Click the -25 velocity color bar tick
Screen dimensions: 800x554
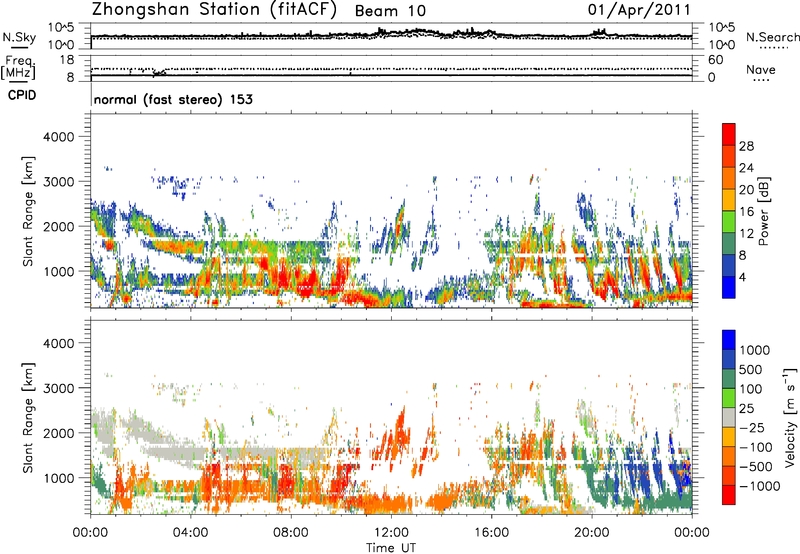point(752,428)
